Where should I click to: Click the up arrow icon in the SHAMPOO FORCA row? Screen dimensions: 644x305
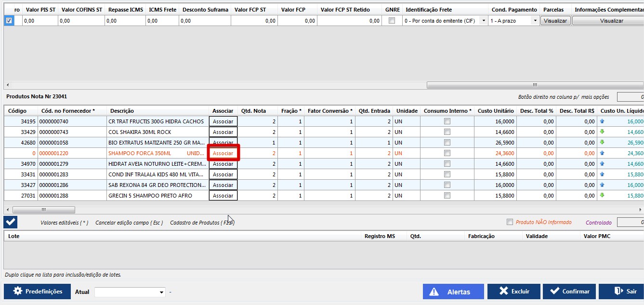tap(602, 153)
